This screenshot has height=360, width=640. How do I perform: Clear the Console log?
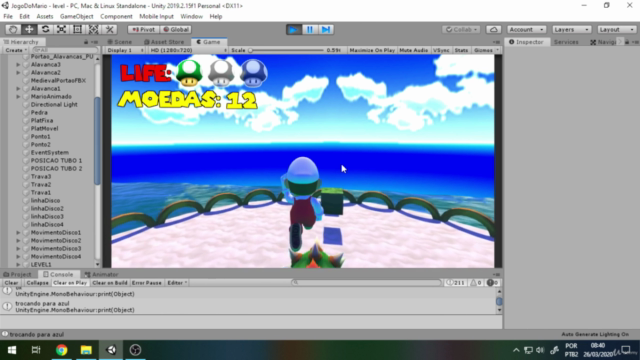pyautogui.click(x=11, y=283)
